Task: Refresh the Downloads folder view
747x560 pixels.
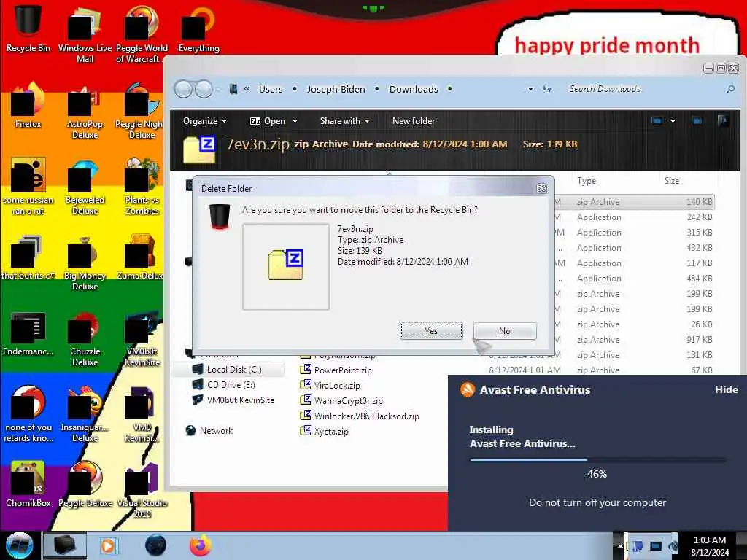Action: coord(547,89)
